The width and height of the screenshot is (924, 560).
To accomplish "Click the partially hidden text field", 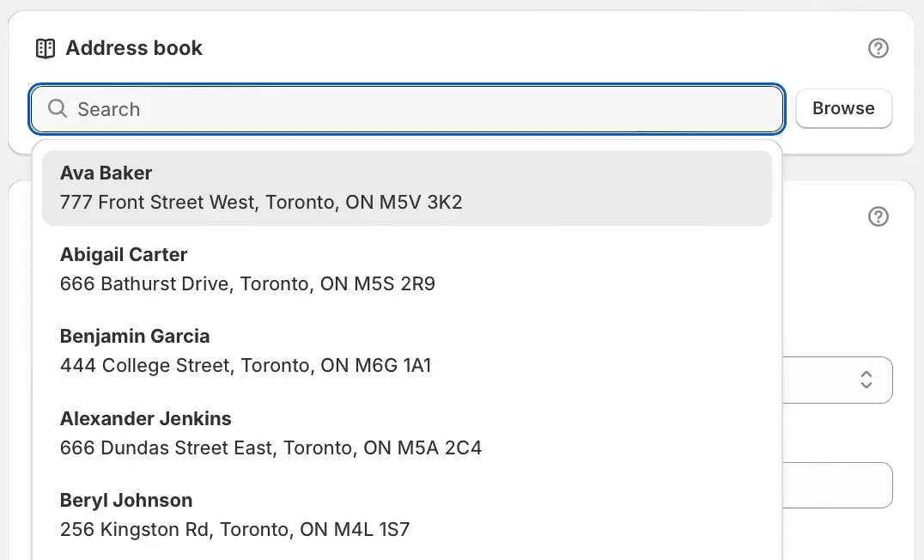I will pyautogui.click(x=837, y=485).
